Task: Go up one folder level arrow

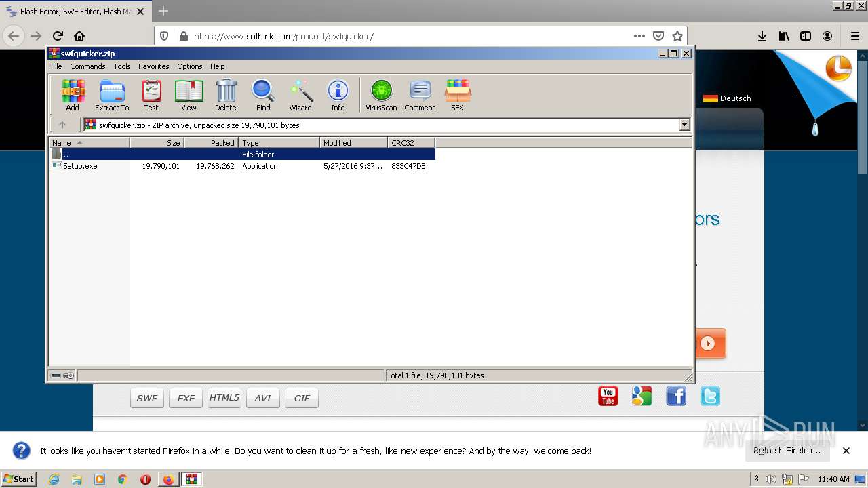Action: (62, 125)
